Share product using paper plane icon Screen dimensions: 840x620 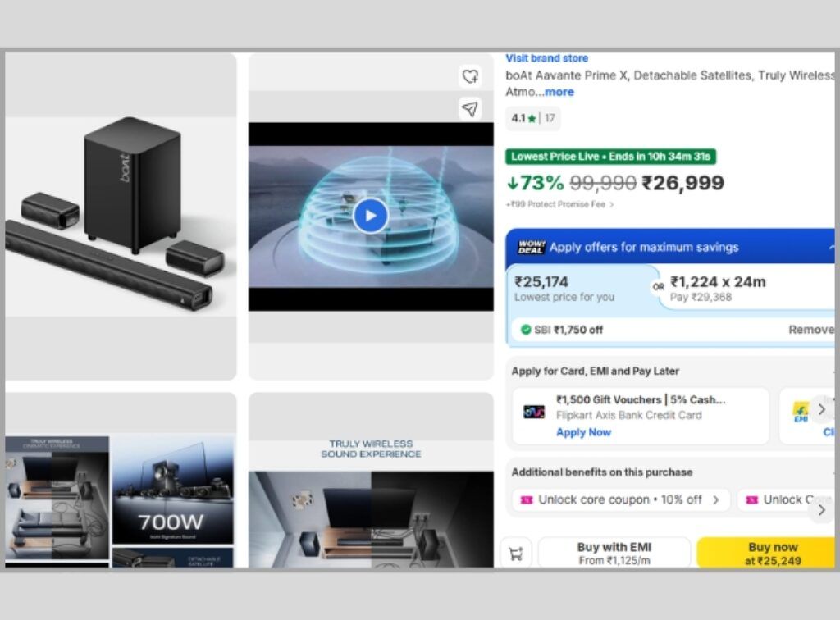pyautogui.click(x=470, y=109)
